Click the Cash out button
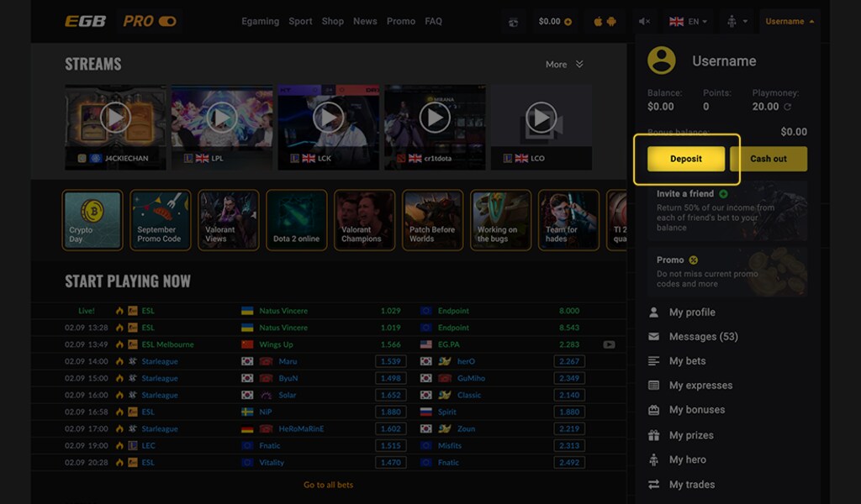The height and width of the screenshot is (504, 861). tap(768, 159)
